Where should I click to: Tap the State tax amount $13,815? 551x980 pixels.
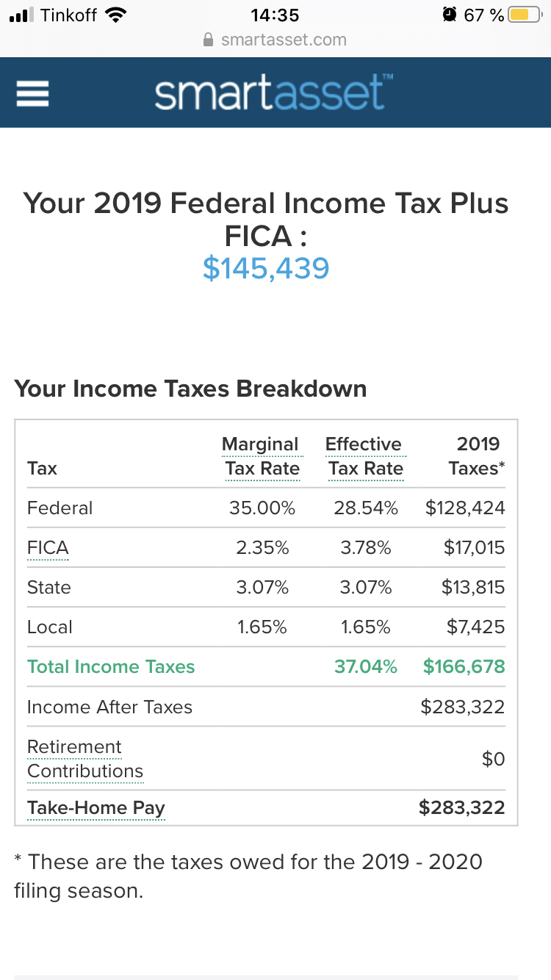473,588
